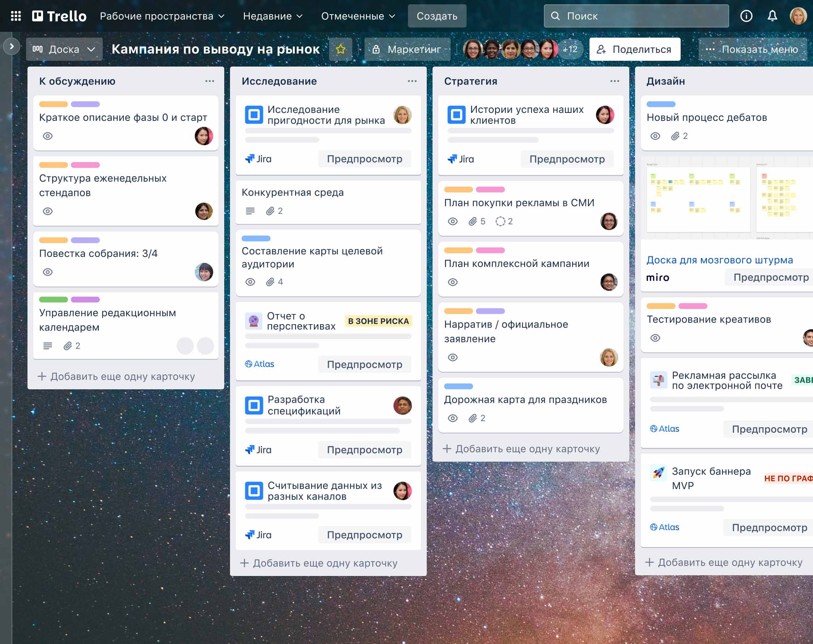
Task: Open the list menu for Стратегия
Action: pyautogui.click(x=614, y=81)
